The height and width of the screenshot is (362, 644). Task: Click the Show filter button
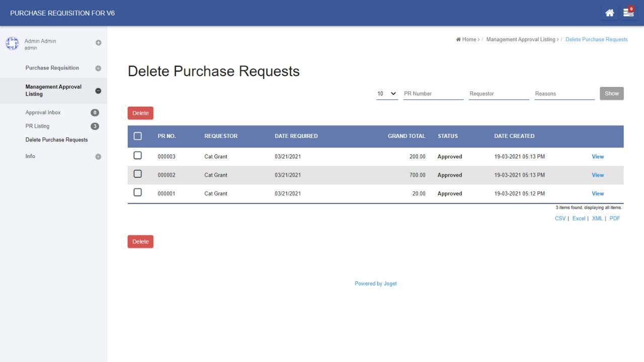click(611, 94)
